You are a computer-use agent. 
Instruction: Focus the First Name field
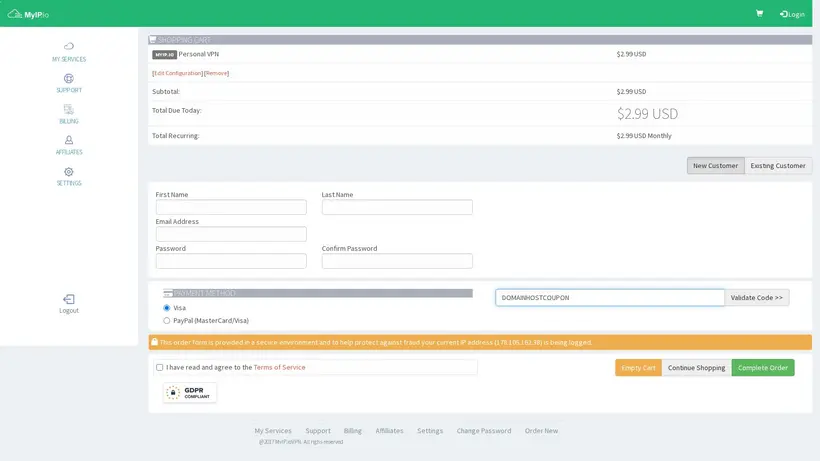pos(231,207)
